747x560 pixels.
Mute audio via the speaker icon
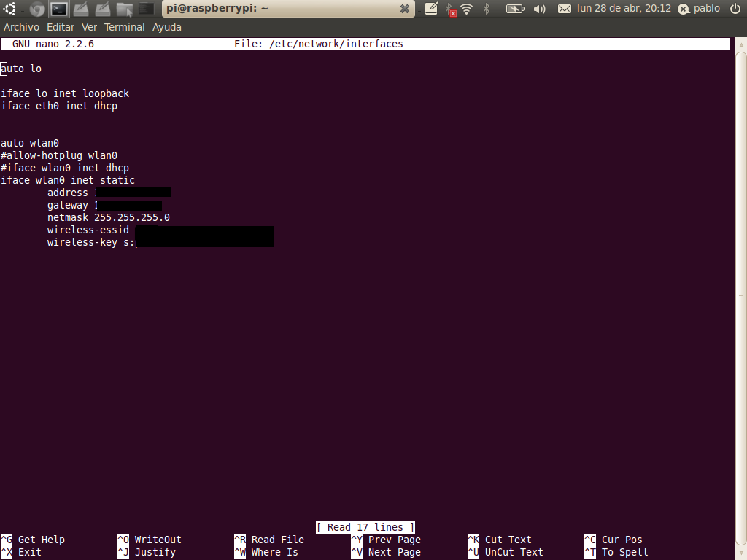click(538, 8)
